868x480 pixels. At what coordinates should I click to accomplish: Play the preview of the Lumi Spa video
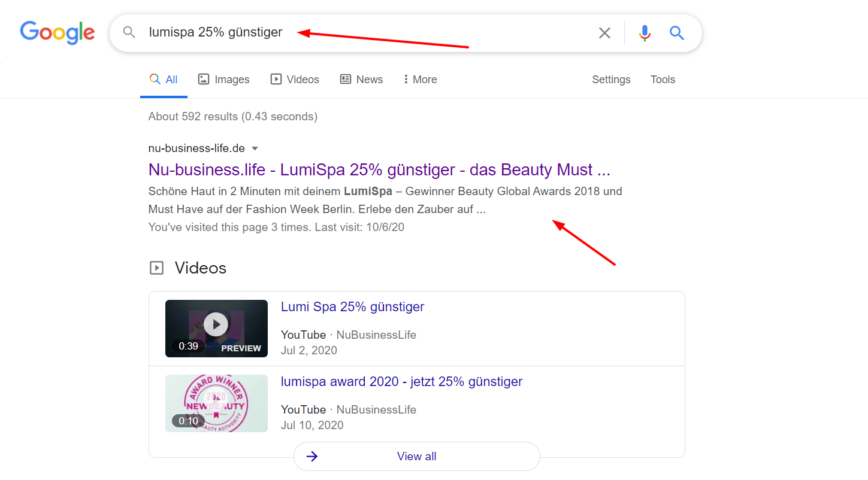click(x=216, y=324)
